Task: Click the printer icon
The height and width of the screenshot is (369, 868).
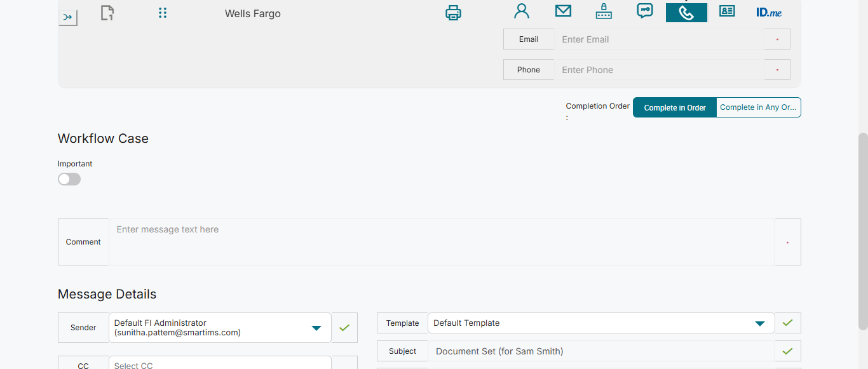Action: [x=453, y=13]
